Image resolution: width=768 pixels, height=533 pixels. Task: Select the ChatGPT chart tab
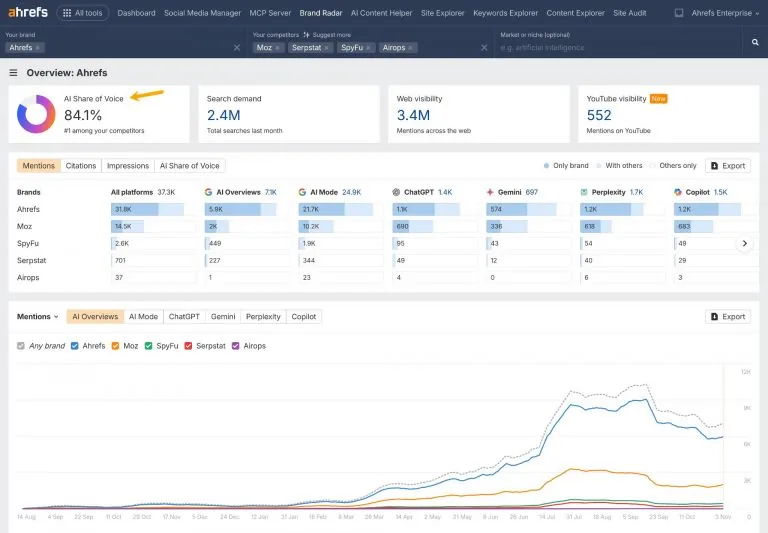(184, 316)
